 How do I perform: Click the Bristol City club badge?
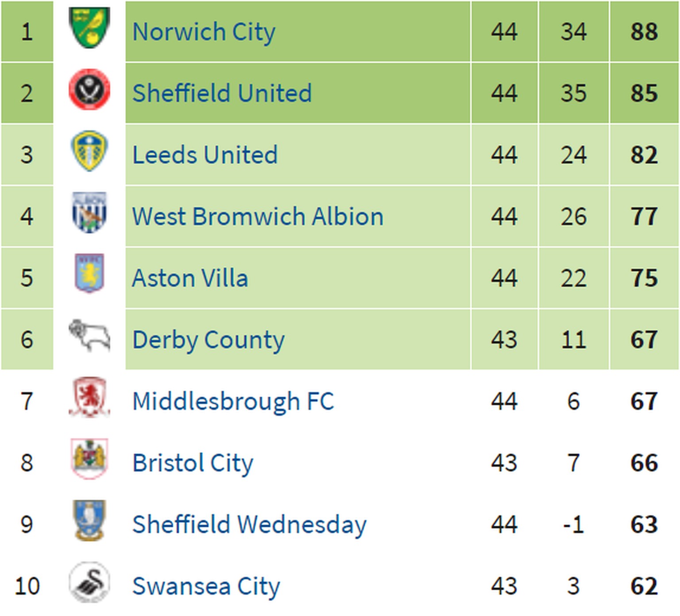point(89,459)
